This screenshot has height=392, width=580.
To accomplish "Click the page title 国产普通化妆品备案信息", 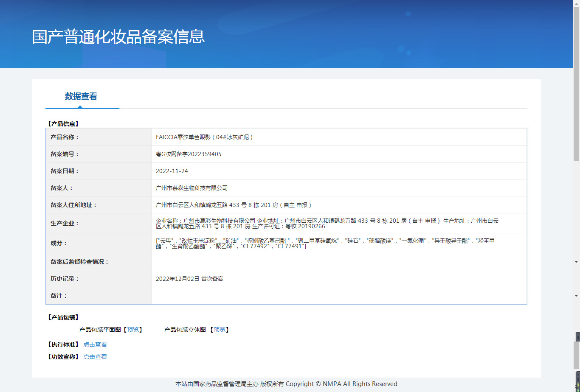I will (x=118, y=37).
